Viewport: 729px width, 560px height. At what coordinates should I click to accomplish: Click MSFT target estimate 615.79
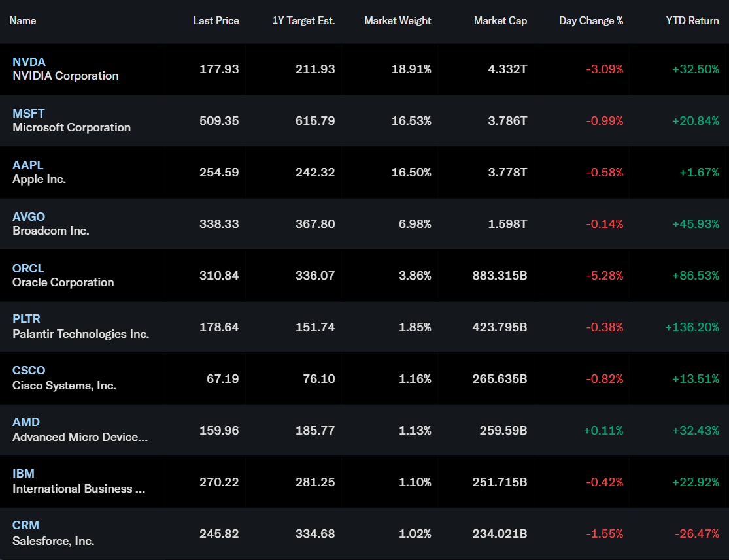[315, 120]
